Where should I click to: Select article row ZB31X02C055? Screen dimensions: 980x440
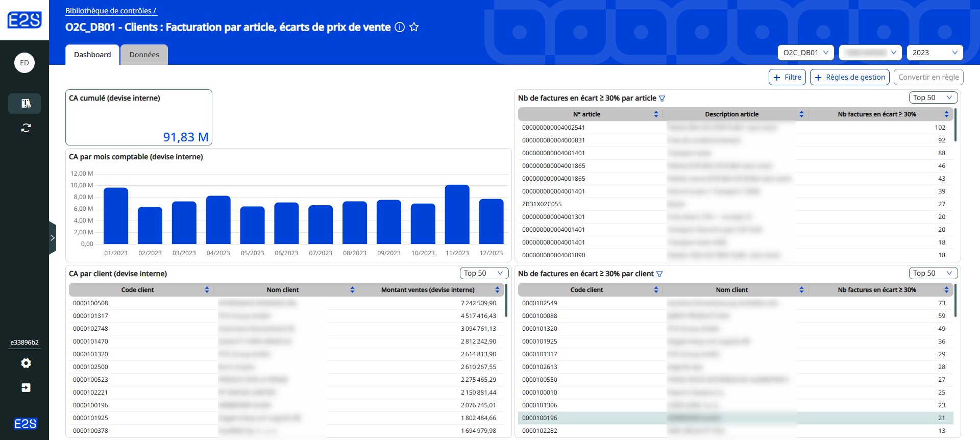coord(736,204)
